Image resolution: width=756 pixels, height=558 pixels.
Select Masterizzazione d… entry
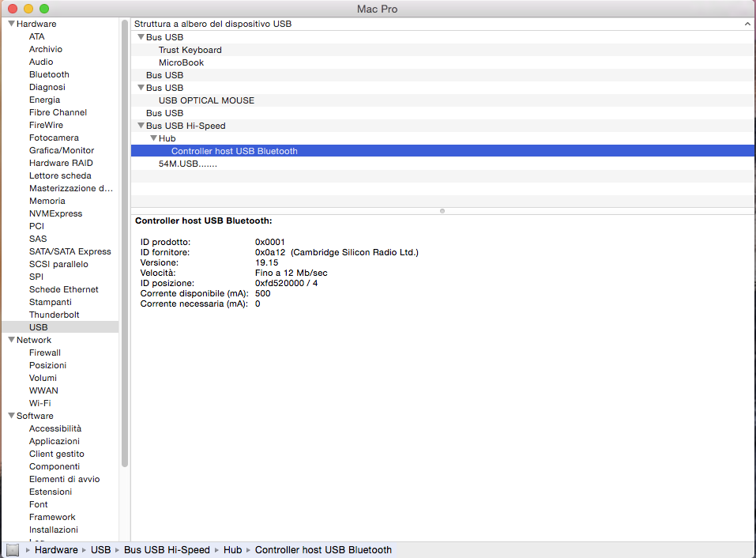tap(71, 188)
